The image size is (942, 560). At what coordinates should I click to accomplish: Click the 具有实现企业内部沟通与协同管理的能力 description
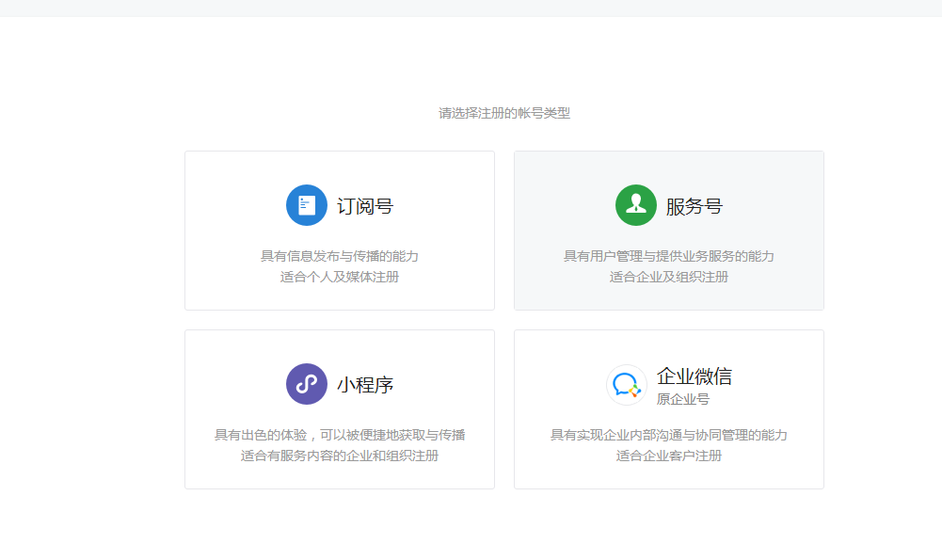point(669,435)
